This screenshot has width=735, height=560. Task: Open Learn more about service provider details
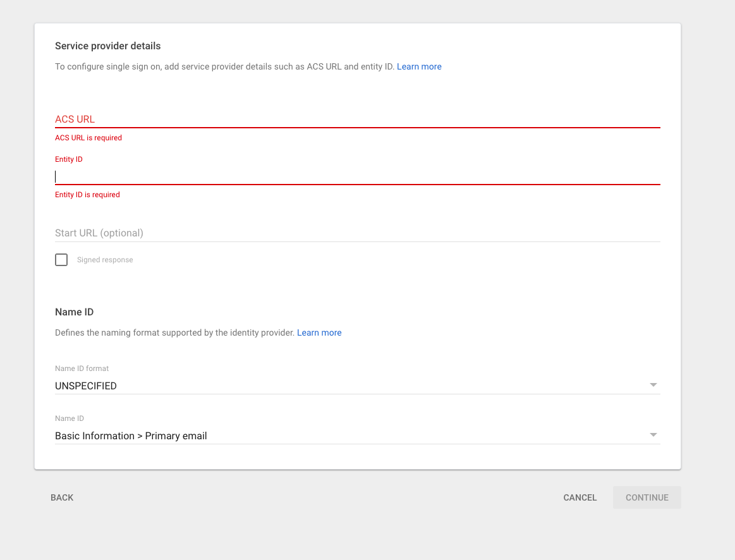pyautogui.click(x=419, y=66)
